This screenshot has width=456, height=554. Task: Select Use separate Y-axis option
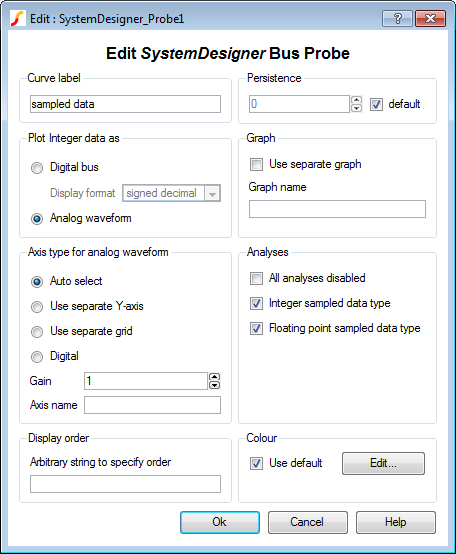[37, 307]
